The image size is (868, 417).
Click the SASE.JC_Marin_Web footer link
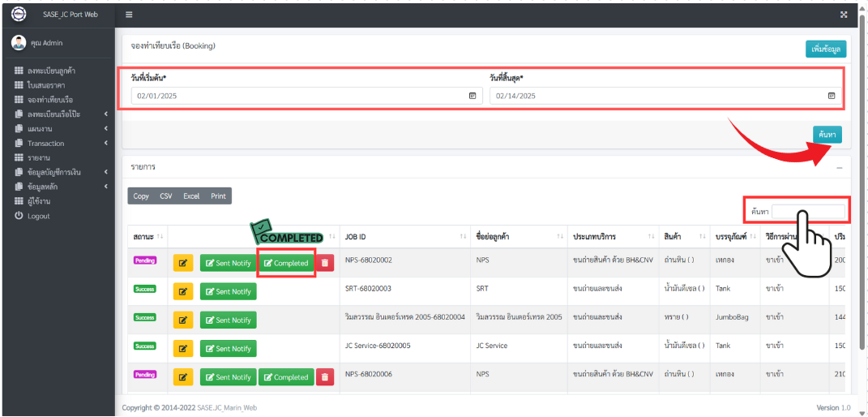tap(227, 407)
